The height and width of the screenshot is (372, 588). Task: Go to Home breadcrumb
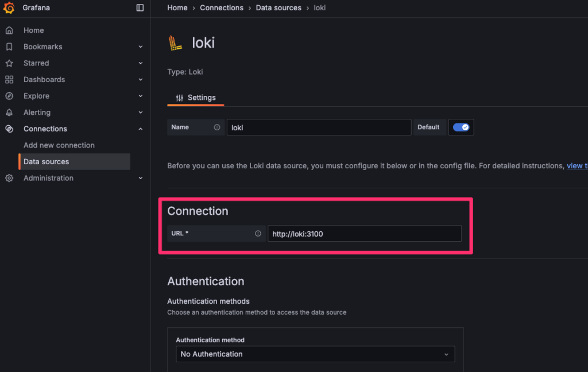177,8
